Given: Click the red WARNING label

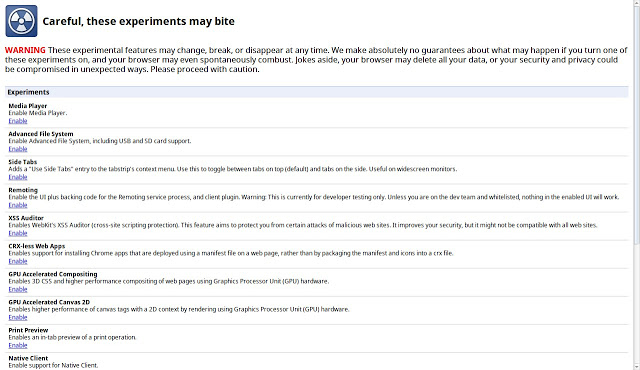Looking at the screenshot, I should point(25,50).
